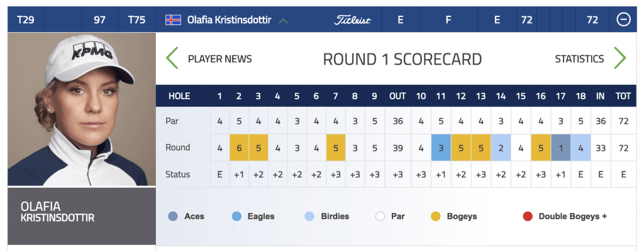This screenshot has width=644, height=250.
Task: Open the STATISTICS section
Action: (579, 59)
